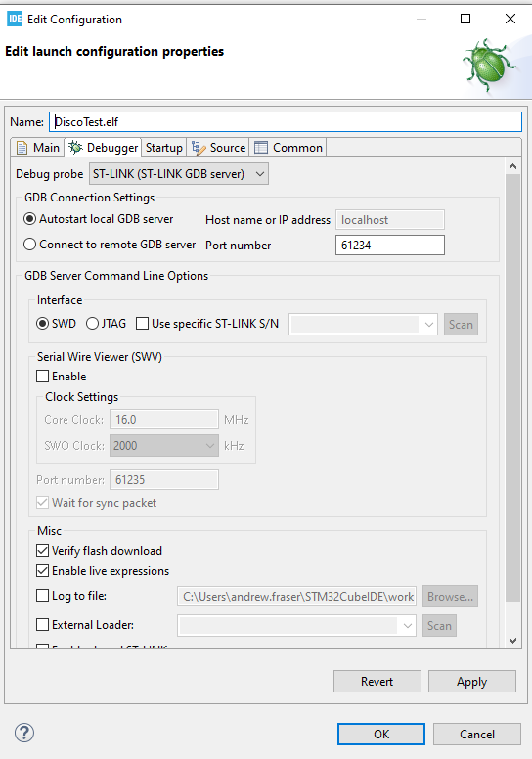Click the Name field DiscoTest.elf
532x759 pixels.
tap(286, 122)
